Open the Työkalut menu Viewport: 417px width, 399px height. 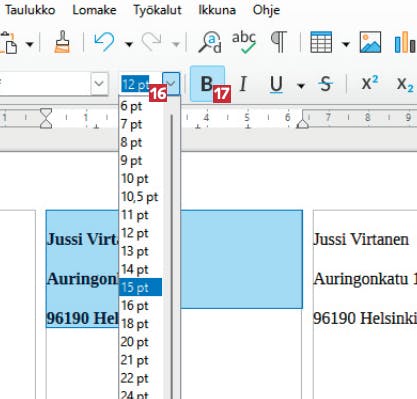click(x=157, y=10)
